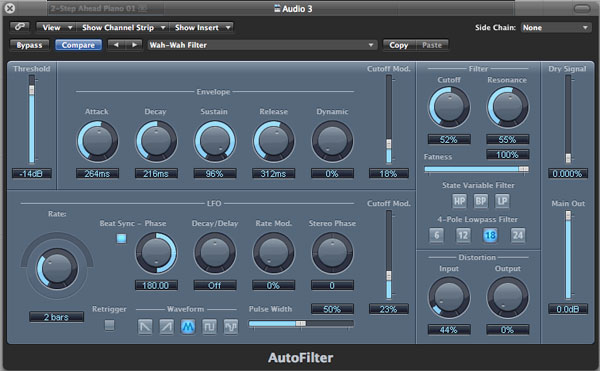The width and height of the screenshot is (600, 371).
Task: Click the Distortion Input knob
Action: 449,298
